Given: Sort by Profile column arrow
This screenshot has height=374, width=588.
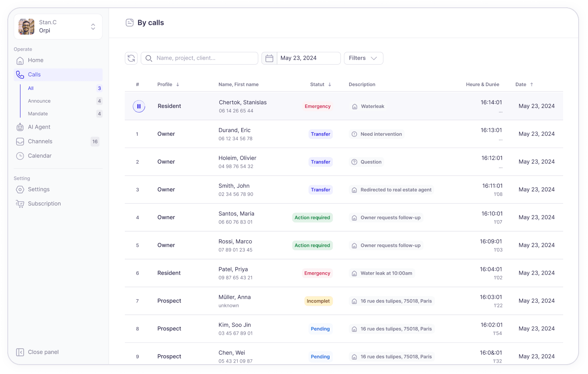Looking at the screenshot, I should (178, 85).
